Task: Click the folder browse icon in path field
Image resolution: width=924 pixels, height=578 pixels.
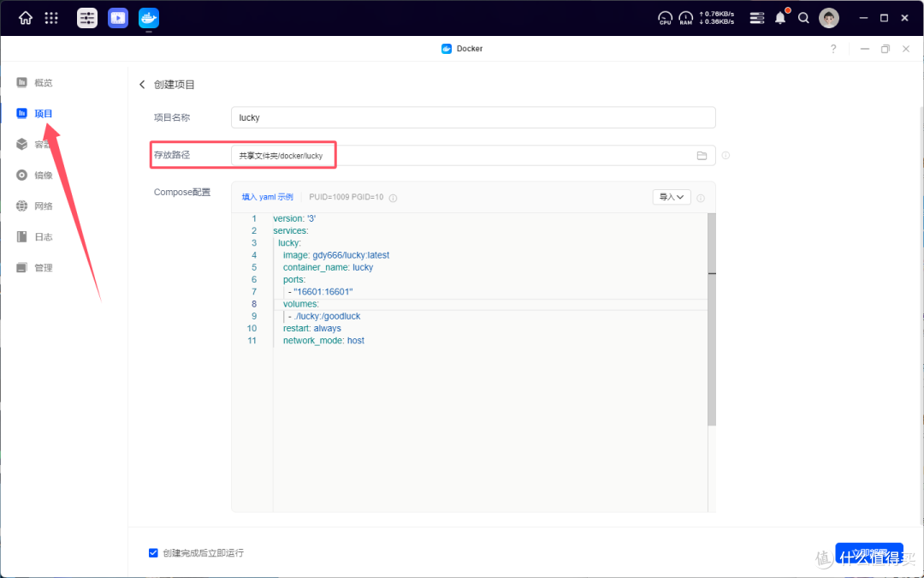Action: pos(702,156)
